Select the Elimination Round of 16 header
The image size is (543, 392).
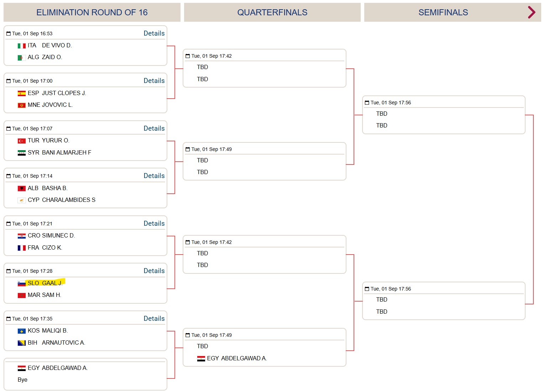92,12
